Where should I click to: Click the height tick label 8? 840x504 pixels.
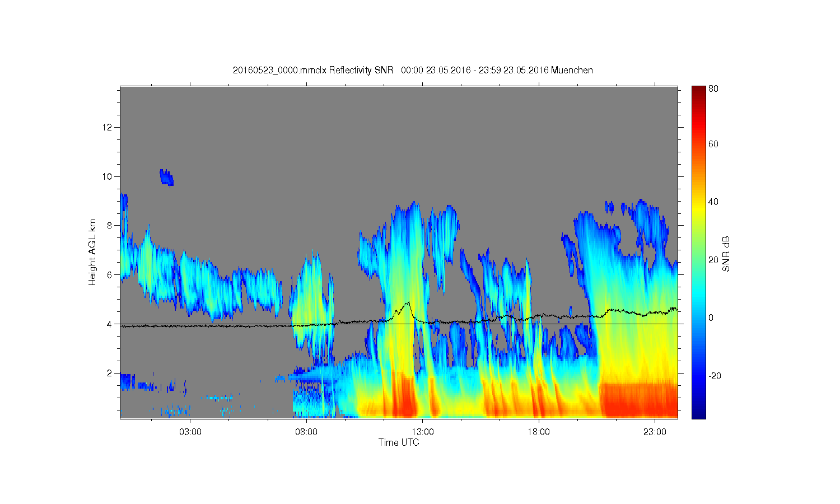[x=110, y=226]
